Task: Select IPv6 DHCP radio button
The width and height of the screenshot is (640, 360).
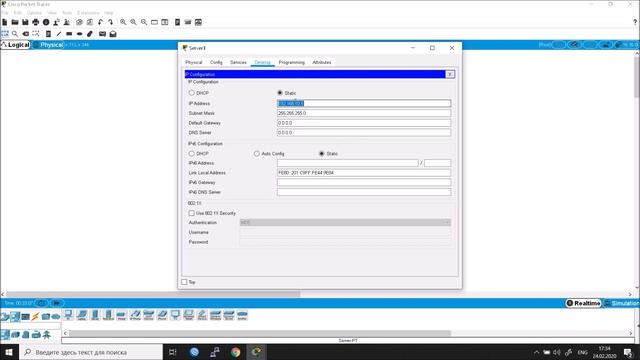Action: coord(191,153)
